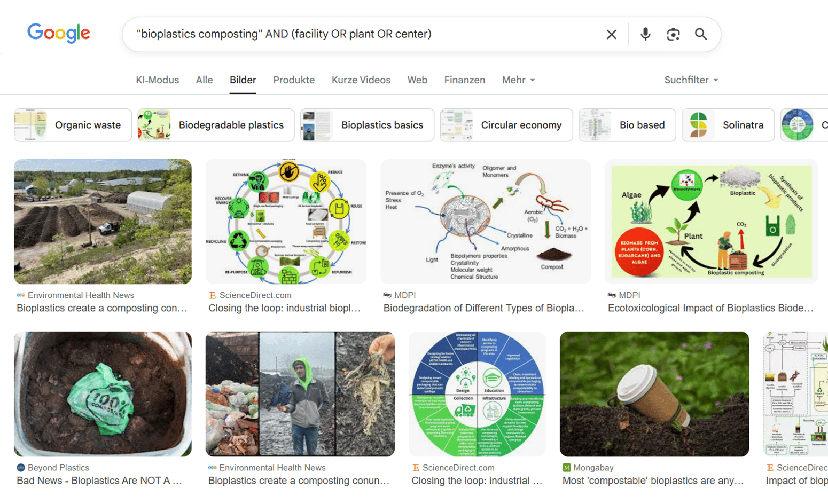Open the Suchfilter dropdown

pos(691,80)
